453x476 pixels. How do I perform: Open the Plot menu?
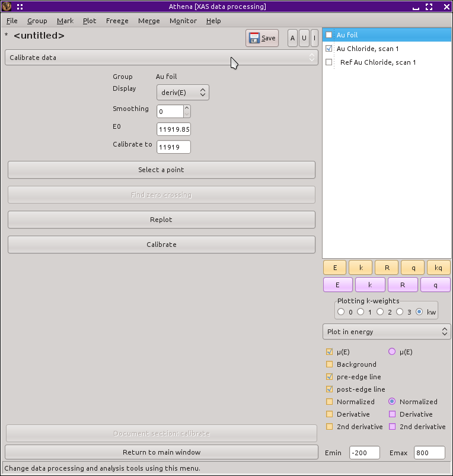90,21
